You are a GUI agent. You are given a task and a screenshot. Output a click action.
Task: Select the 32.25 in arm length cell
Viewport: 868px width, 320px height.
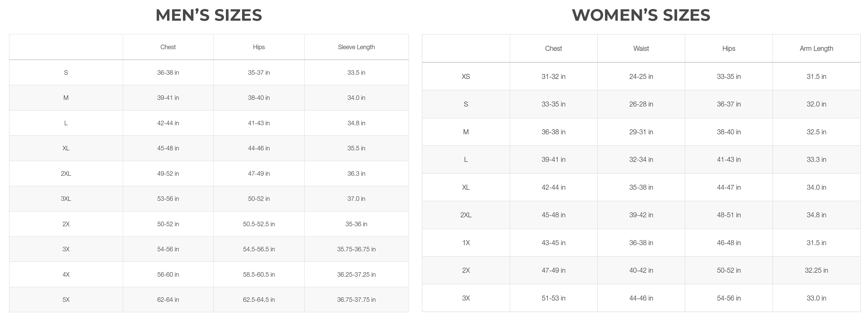click(x=816, y=270)
